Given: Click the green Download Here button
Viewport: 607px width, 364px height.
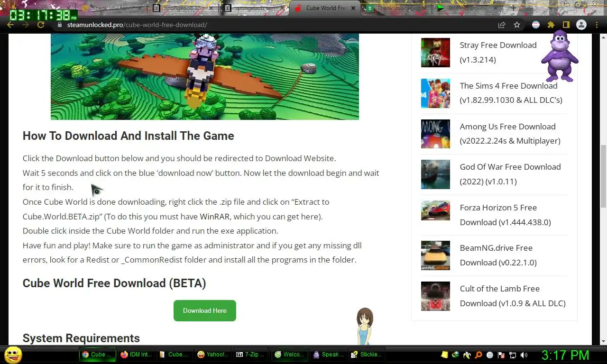Looking at the screenshot, I should coord(205,310).
